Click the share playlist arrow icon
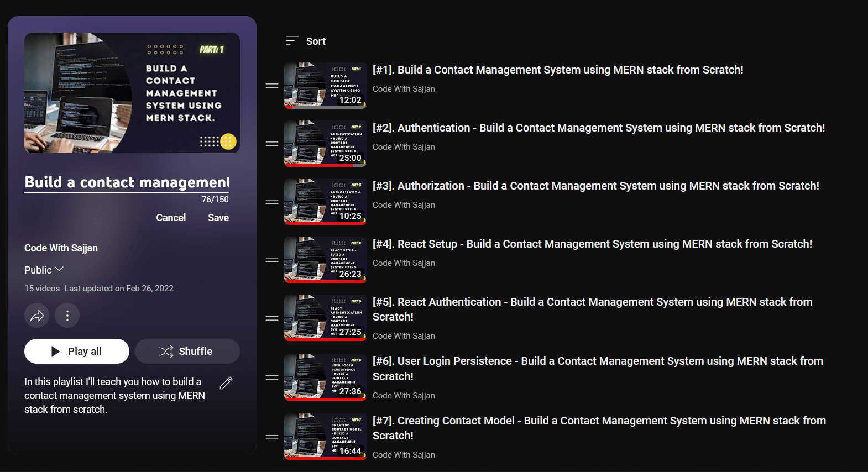The height and width of the screenshot is (472, 868). [37, 316]
